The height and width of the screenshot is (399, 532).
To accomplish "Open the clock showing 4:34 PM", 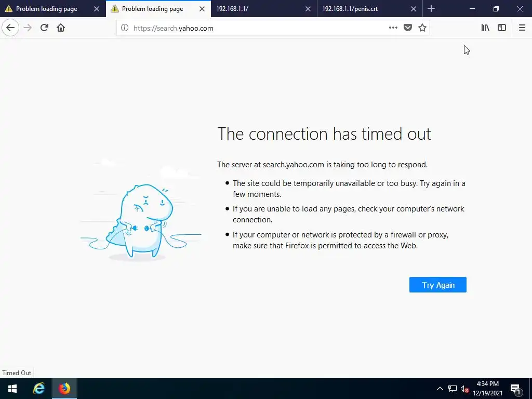I will tap(487, 389).
